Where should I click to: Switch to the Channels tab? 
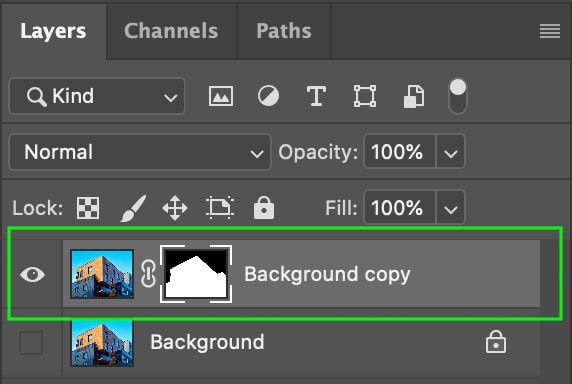171,31
